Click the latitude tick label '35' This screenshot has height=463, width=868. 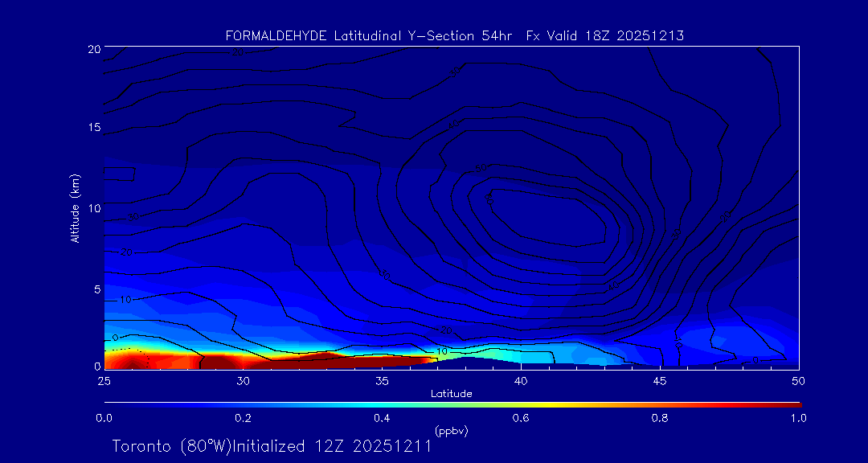382,381
